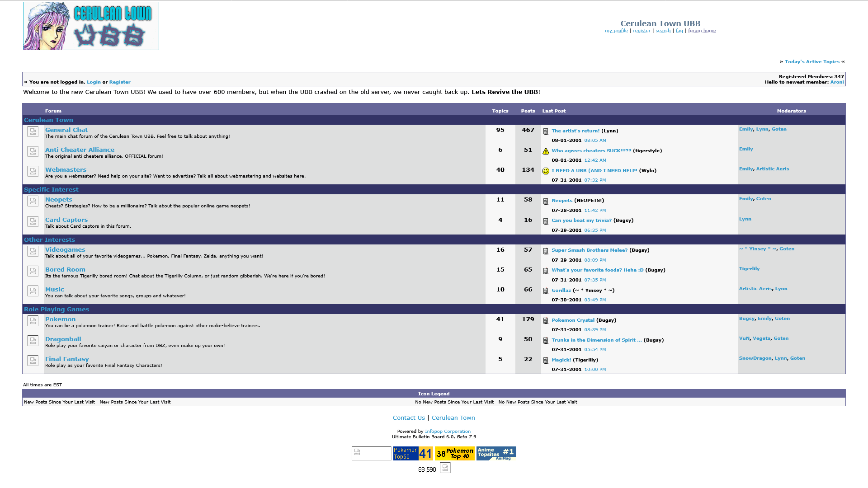868x488 pixels.
Task: Click the Cerulean Town UBB logo image
Action: (91, 26)
